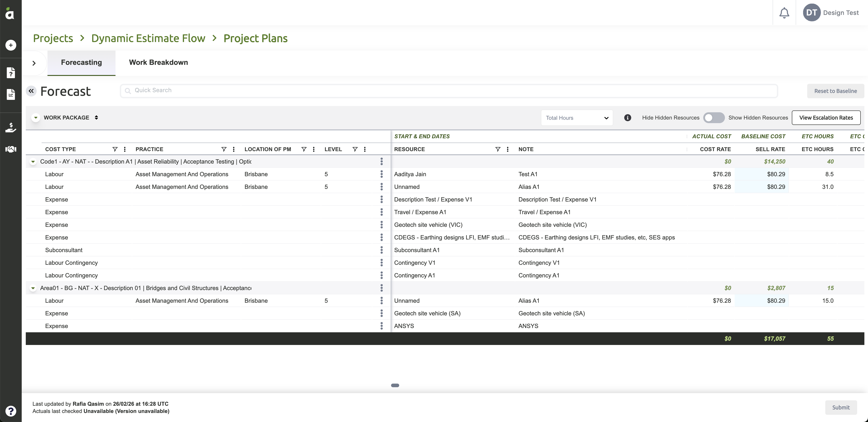Click the info icon near Hide Hidden Resources
Viewport: 868px width, 422px height.
pos(627,117)
